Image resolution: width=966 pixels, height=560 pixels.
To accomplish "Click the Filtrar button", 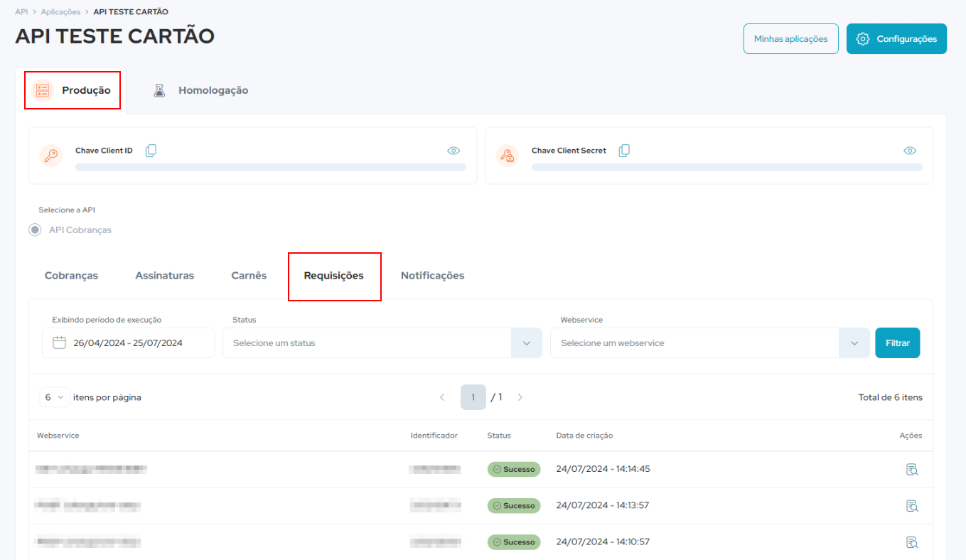I will pyautogui.click(x=897, y=343).
